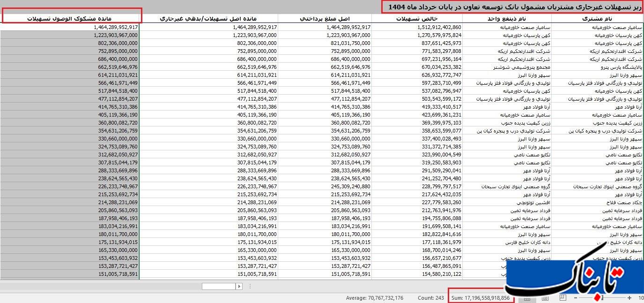Select cell 337,400,028,493
644x303 pixels.
417,139
